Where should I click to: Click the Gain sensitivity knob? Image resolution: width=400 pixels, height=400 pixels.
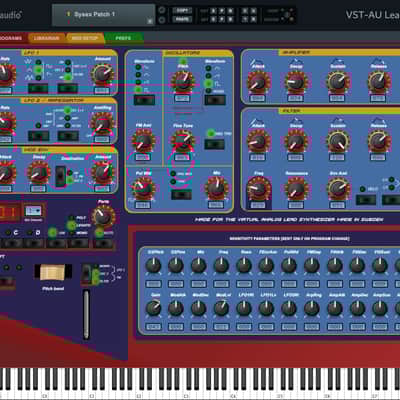pos(154,308)
